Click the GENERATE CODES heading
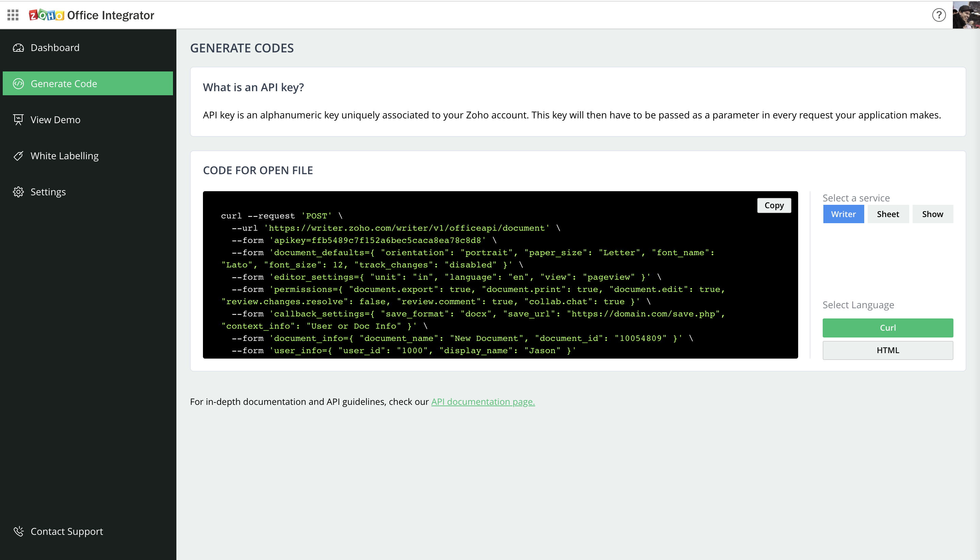 pos(242,48)
